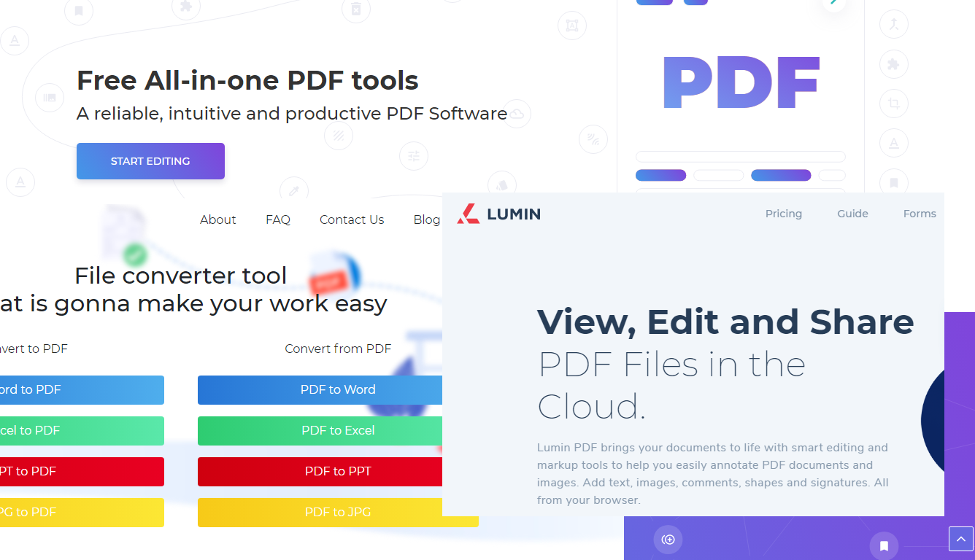Click the scroll-to-top arrow button
The height and width of the screenshot is (560, 975).
(x=960, y=539)
